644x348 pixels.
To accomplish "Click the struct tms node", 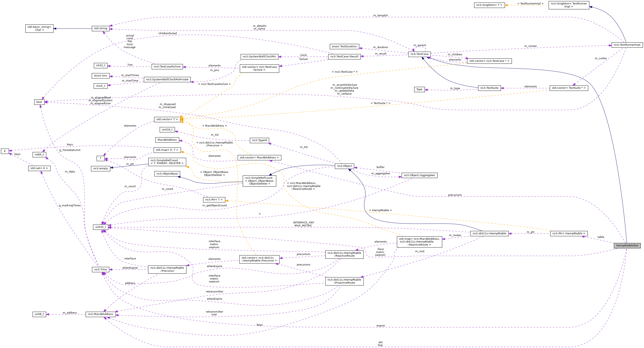I will [101, 75].
